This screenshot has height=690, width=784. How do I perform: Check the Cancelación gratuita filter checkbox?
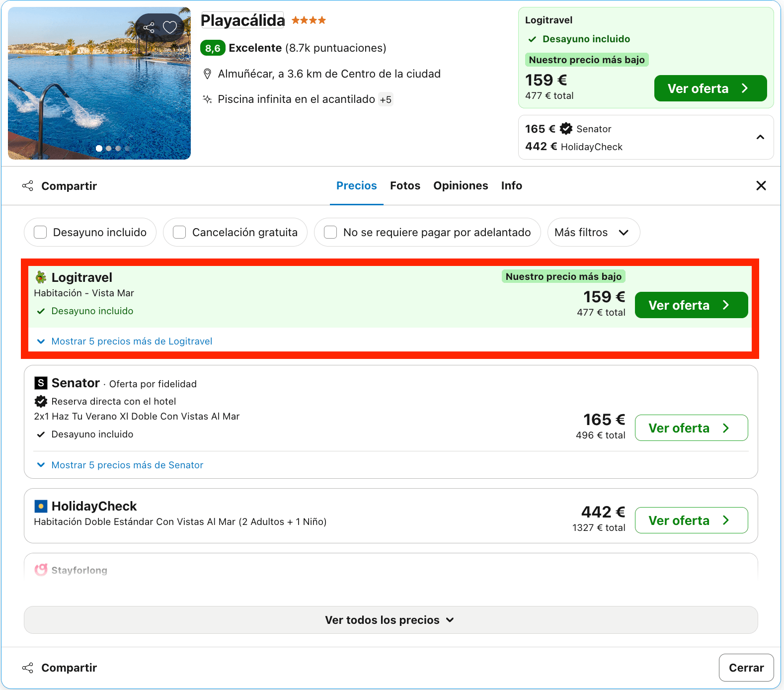pos(179,232)
